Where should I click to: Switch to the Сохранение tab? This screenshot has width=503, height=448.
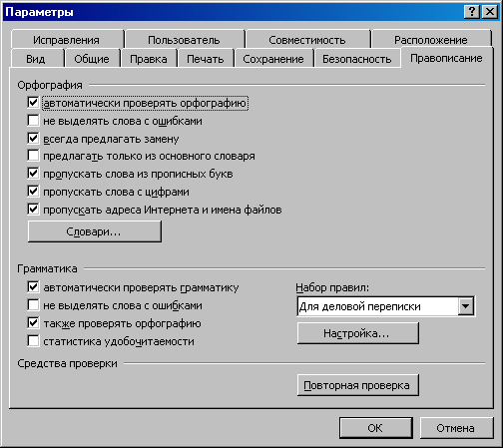point(273,59)
